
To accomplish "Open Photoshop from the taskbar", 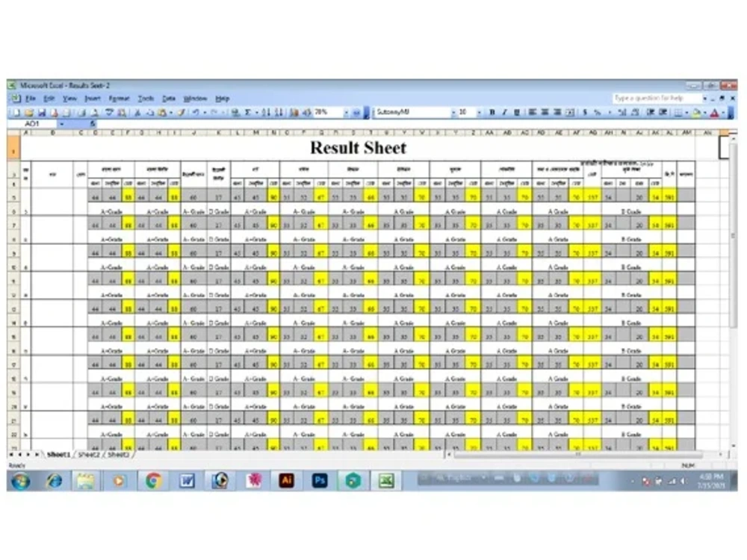I will pyautogui.click(x=320, y=481).
